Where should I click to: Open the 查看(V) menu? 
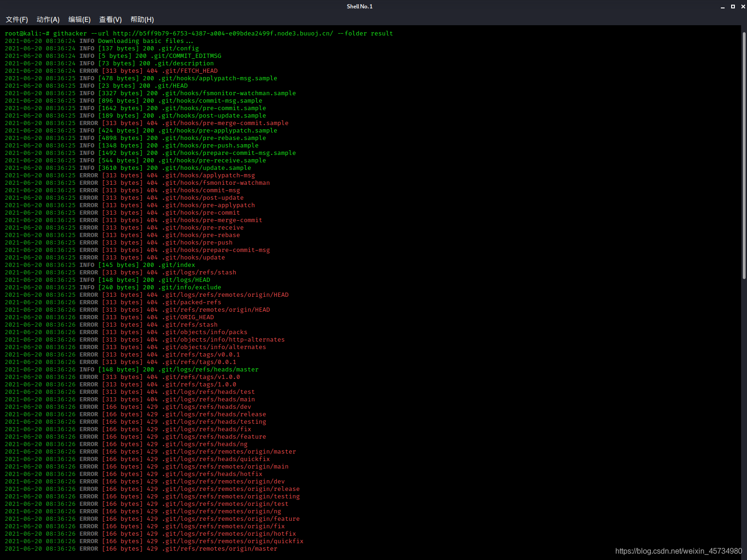coord(110,19)
